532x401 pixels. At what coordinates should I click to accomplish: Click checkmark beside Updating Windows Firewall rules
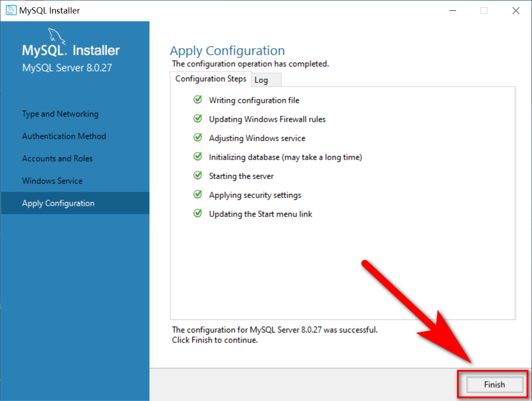tap(198, 118)
